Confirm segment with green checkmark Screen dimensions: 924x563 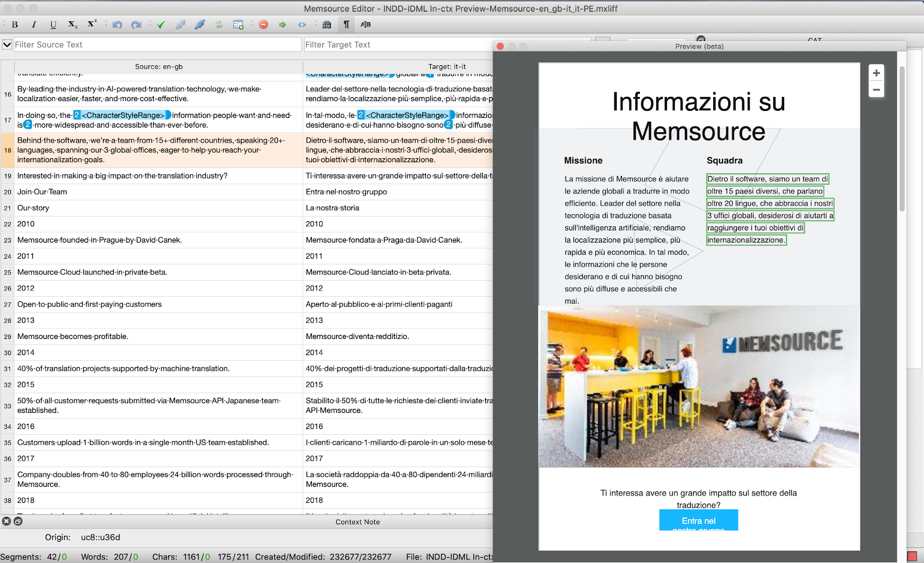click(x=161, y=25)
